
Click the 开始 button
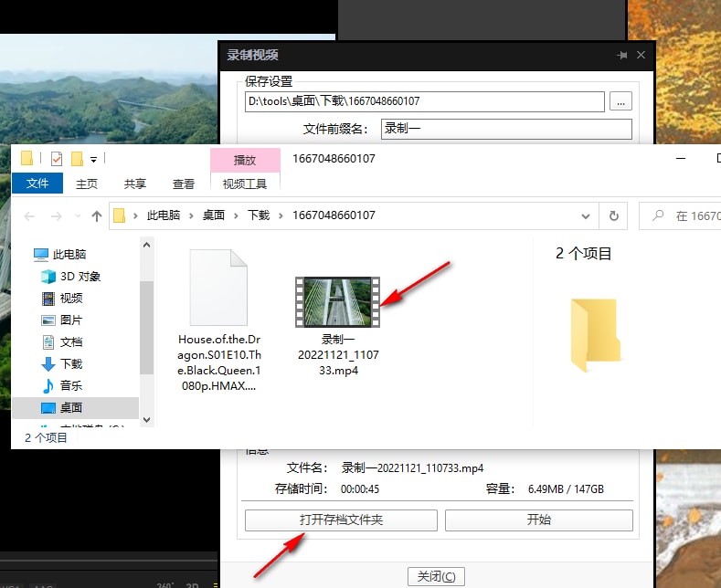[x=539, y=520]
